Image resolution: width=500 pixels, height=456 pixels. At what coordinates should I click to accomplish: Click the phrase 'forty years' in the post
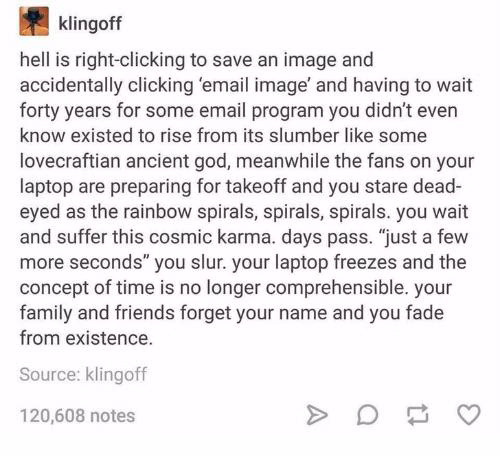tap(65, 111)
